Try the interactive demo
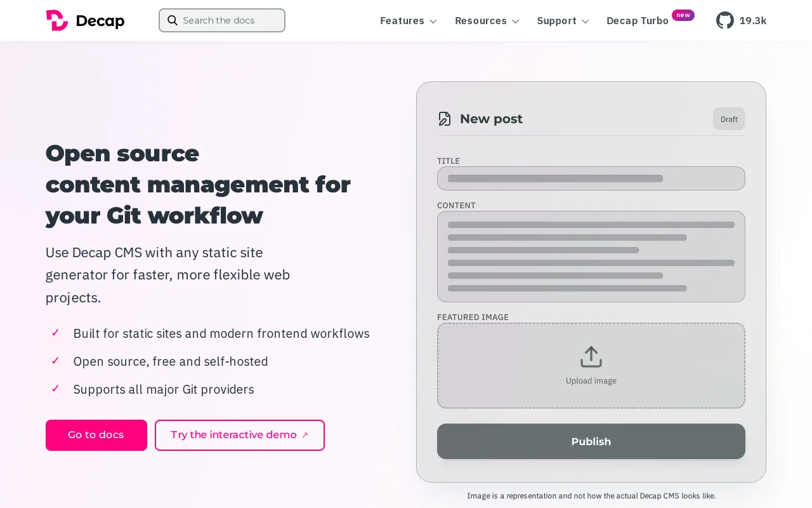 point(240,435)
